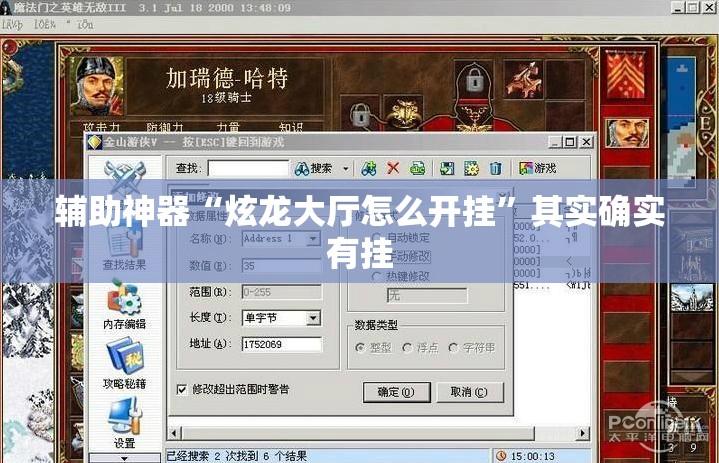Open the 名称 Address 1 dropdown
The image size is (719, 463).
click(313, 239)
